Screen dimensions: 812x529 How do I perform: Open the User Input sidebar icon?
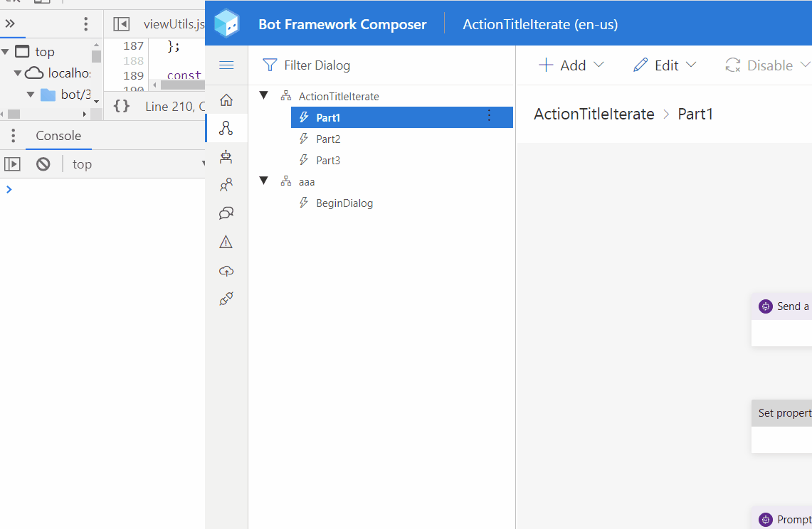(226, 185)
